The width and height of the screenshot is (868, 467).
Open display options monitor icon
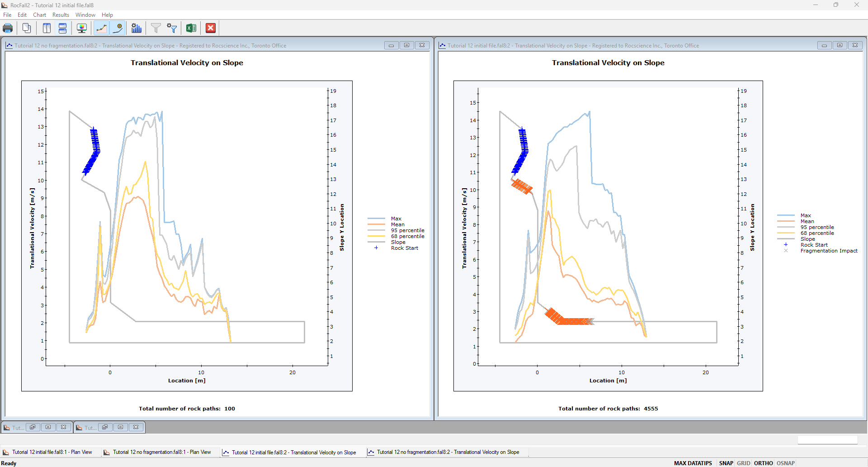coord(82,28)
